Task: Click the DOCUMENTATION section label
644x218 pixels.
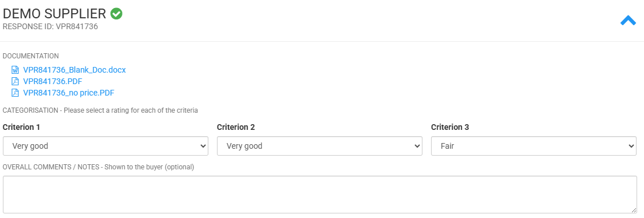Action: click(31, 56)
